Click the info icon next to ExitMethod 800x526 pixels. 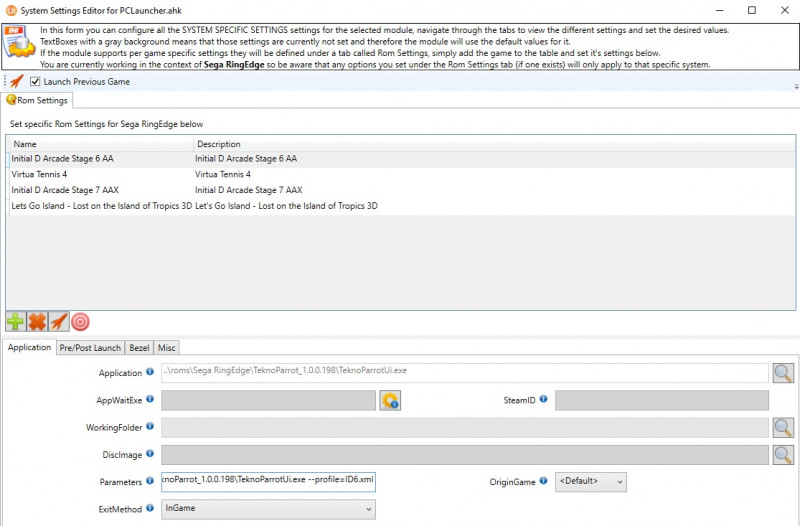click(150, 508)
